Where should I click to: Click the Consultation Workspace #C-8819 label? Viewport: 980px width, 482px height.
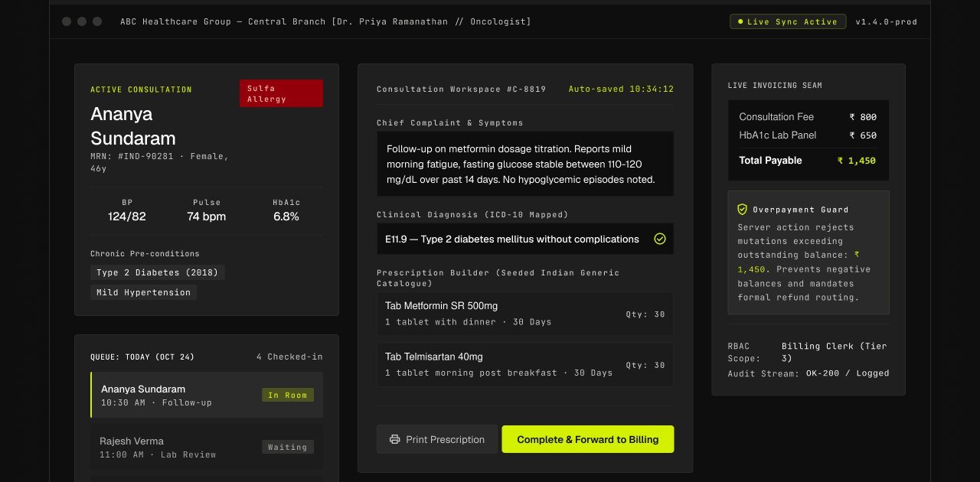461,89
